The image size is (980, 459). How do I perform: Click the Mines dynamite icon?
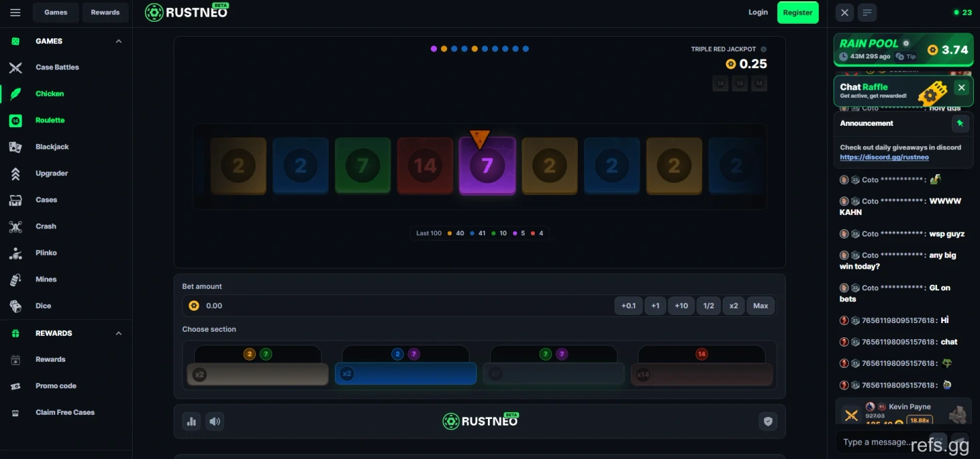click(15, 279)
